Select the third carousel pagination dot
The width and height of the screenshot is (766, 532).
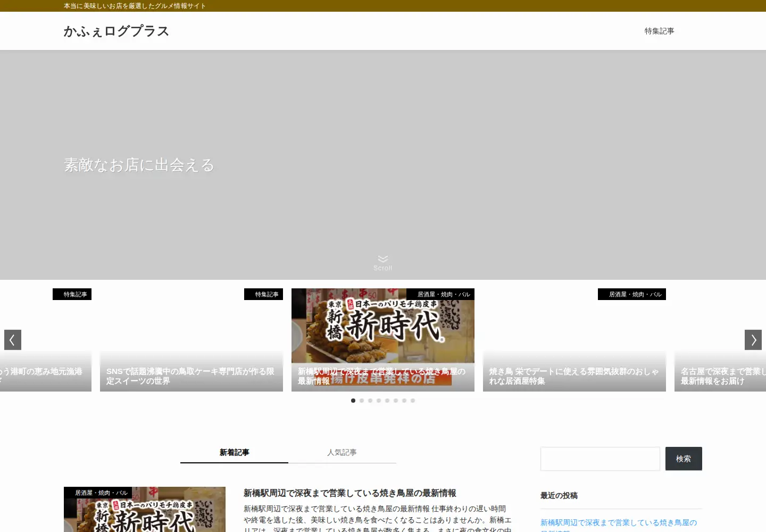370,401
